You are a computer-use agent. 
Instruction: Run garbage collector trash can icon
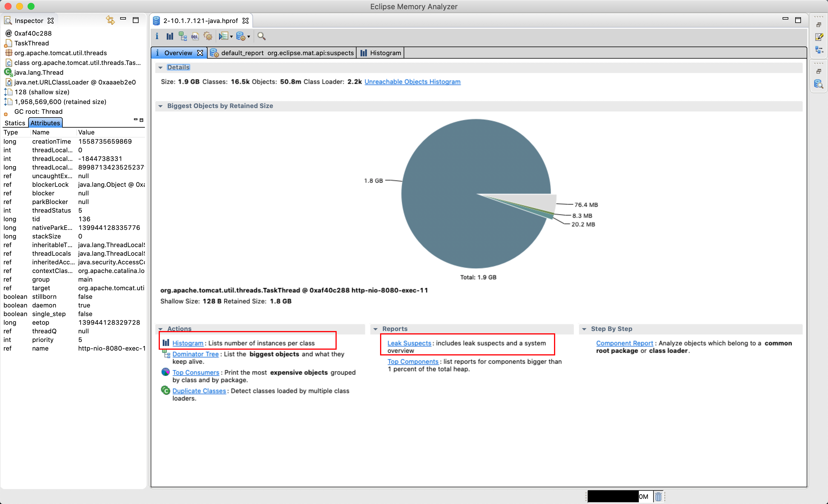click(658, 497)
